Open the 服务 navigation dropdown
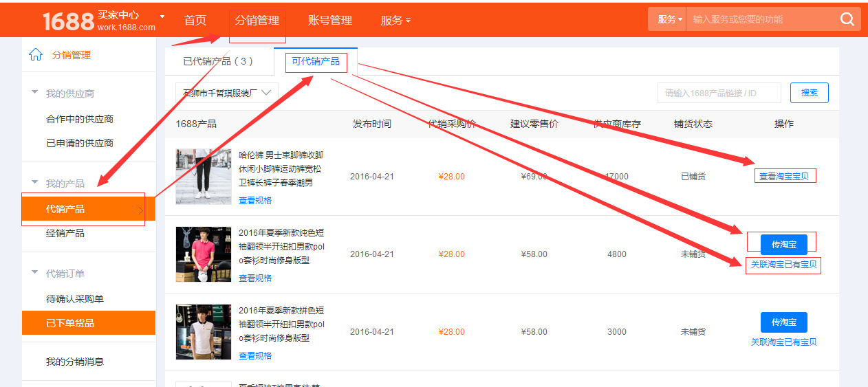868x387 pixels. tap(395, 20)
